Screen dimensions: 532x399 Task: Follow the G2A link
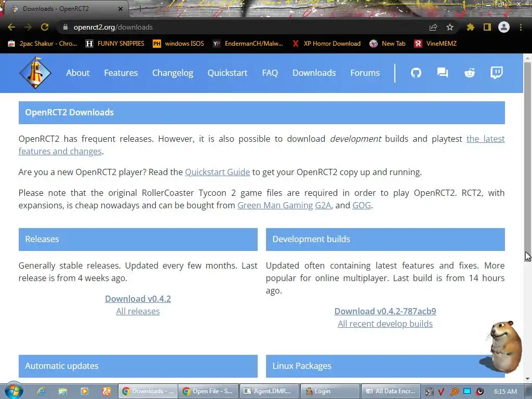(323, 205)
